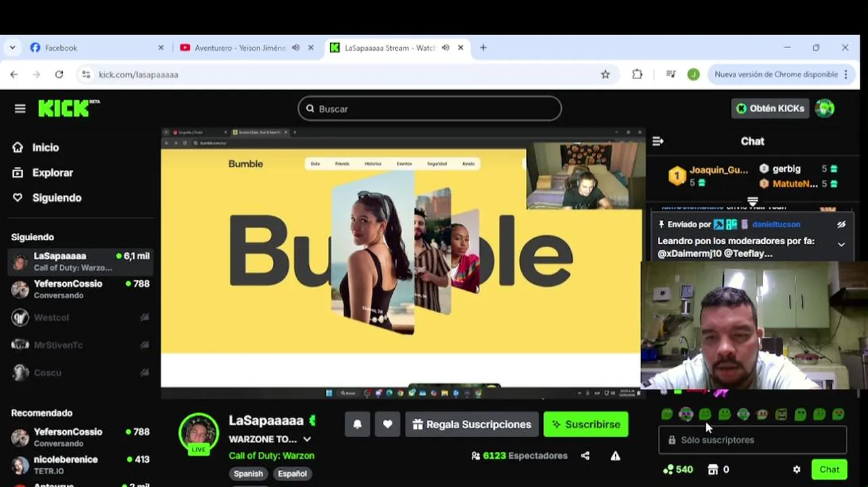Open offline channel Coscu
The width and height of the screenshot is (868, 487).
click(80, 373)
